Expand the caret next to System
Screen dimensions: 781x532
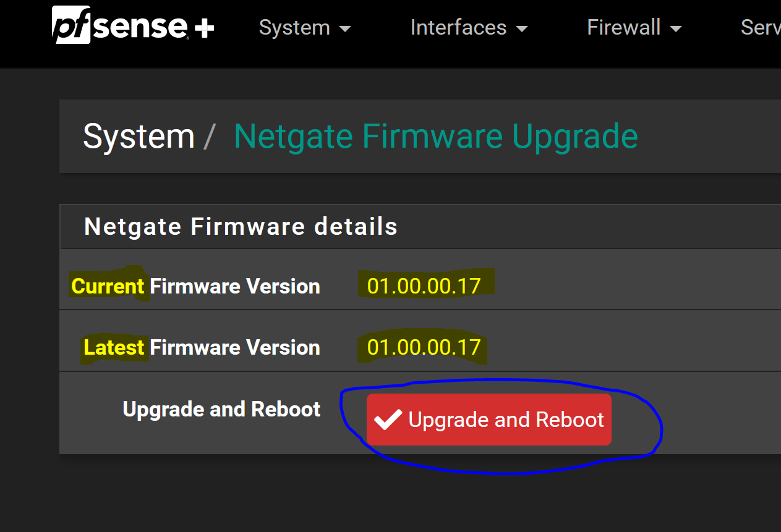[346, 29]
